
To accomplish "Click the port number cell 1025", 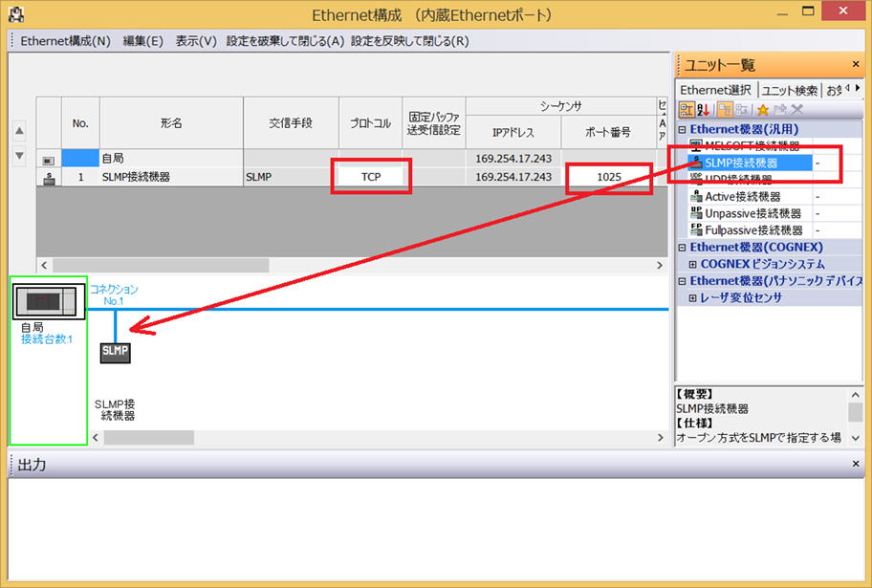I will pyautogui.click(x=609, y=177).
